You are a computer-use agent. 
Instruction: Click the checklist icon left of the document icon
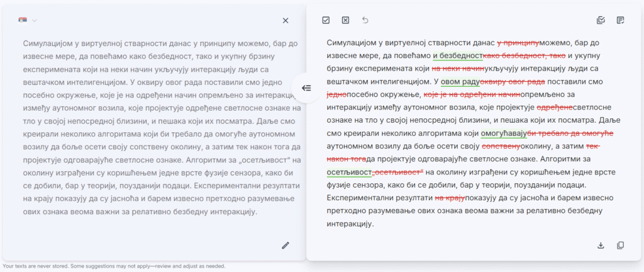(x=601, y=20)
